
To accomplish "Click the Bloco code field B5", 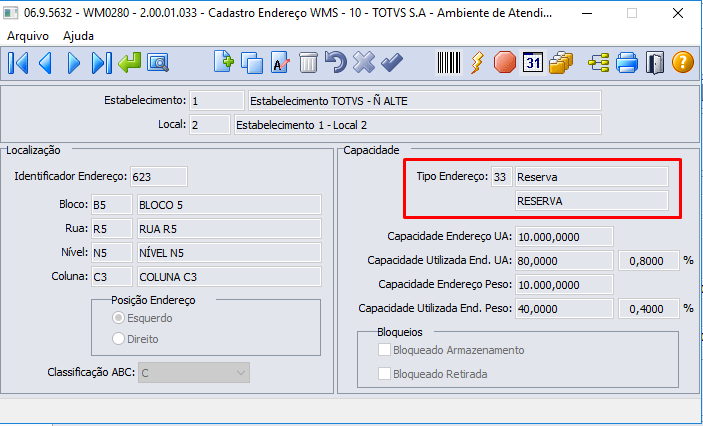I will pyautogui.click(x=112, y=204).
